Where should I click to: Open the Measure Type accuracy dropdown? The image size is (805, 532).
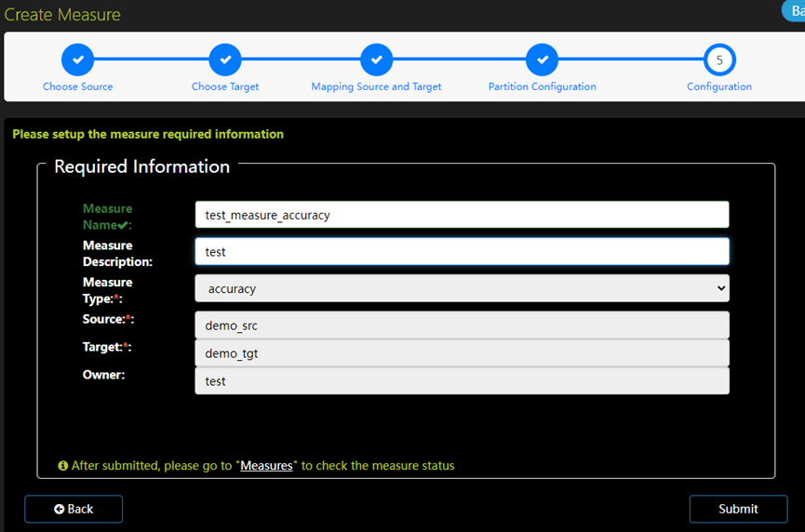click(462, 288)
